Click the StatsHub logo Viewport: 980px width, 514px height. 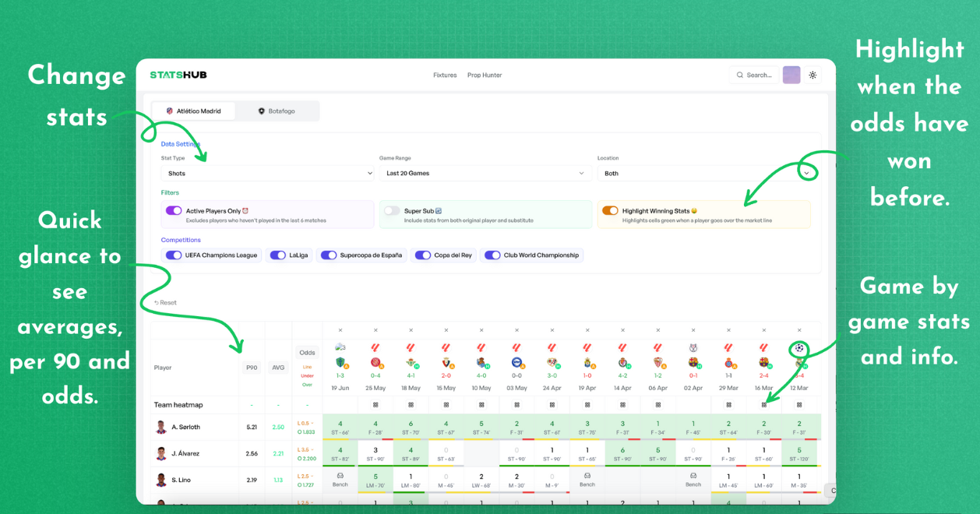(x=178, y=75)
